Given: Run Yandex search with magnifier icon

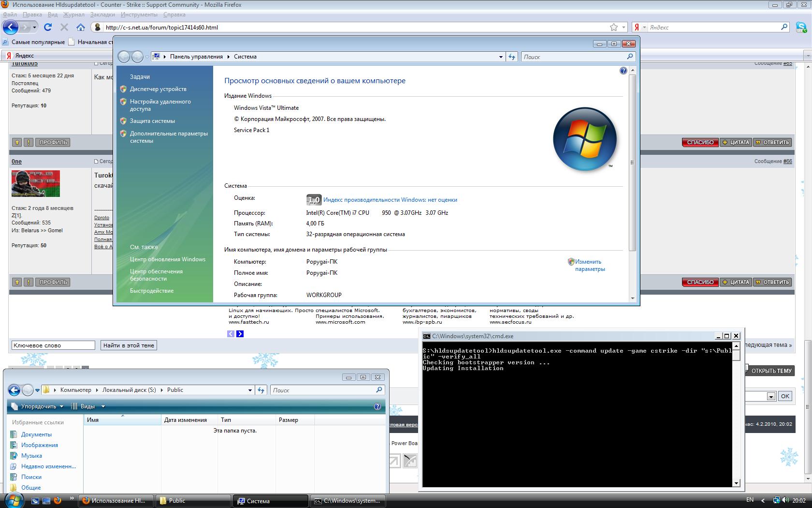Looking at the screenshot, I should tap(784, 27).
